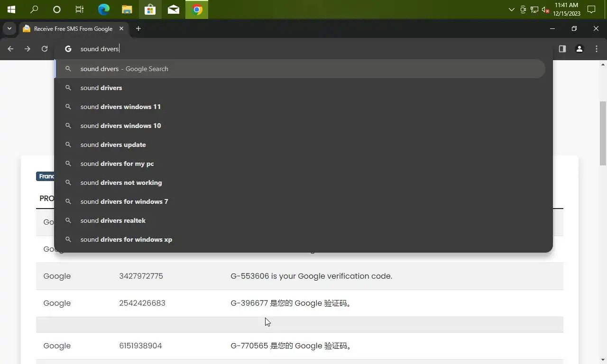Open muted volume tray icon
Viewport: 607px width, 364px height.
545,9
